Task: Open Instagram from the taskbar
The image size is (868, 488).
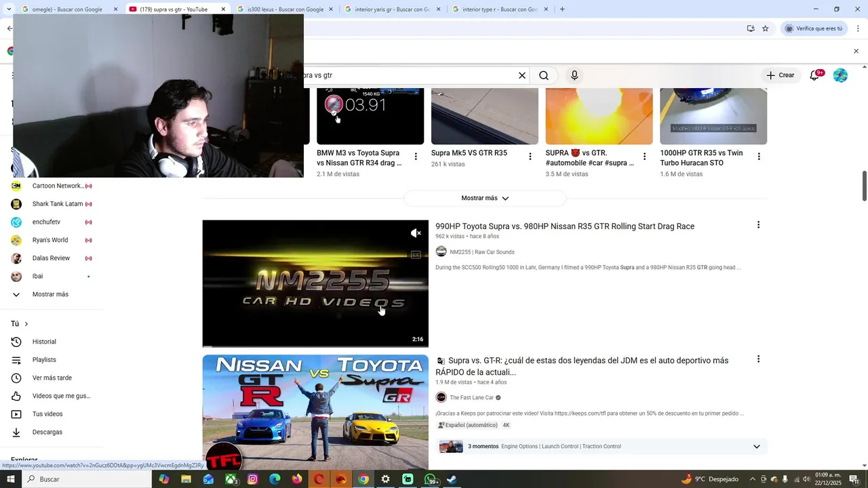Action: 253,479
